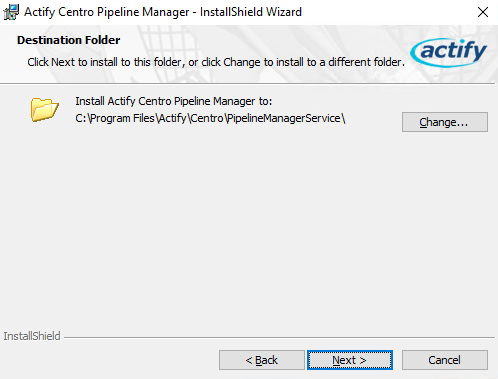Viewport: 498px width, 379px height.
Task: Go to the previous step with Back
Action: [x=262, y=360]
